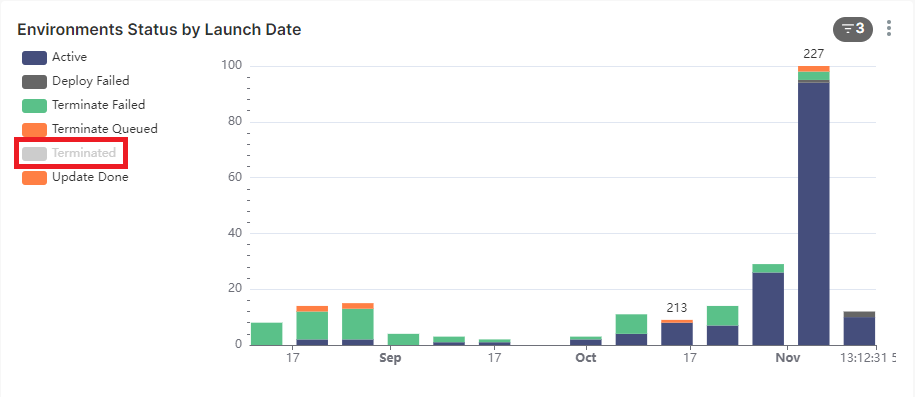Screen dimensions: 915x406
Task: Show the Terminated series via its label
Action: [x=83, y=153]
